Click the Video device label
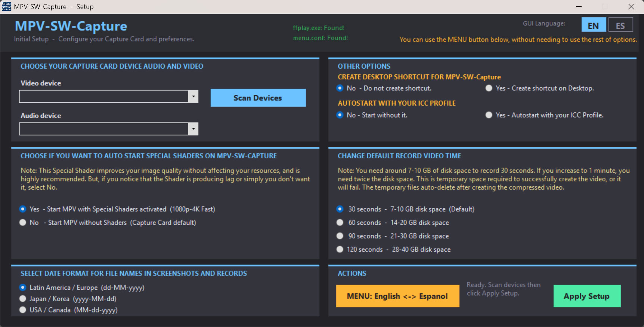Screen dimensions: 644x327 point(41,83)
